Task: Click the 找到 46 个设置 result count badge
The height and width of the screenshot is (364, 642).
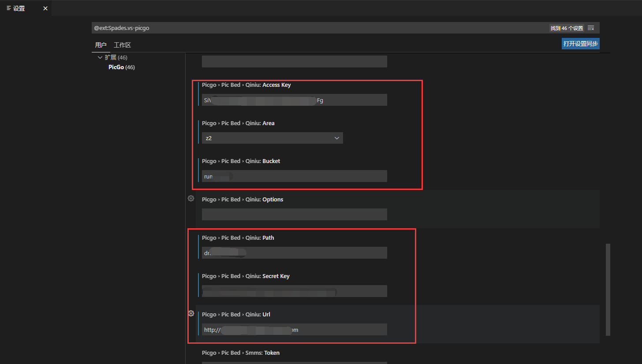Action: pos(567,28)
